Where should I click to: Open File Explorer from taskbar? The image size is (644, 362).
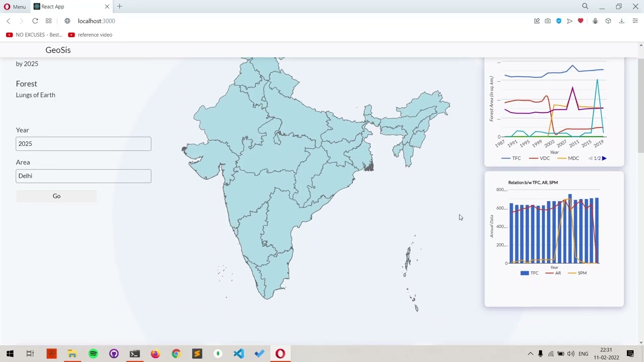[72, 354]
